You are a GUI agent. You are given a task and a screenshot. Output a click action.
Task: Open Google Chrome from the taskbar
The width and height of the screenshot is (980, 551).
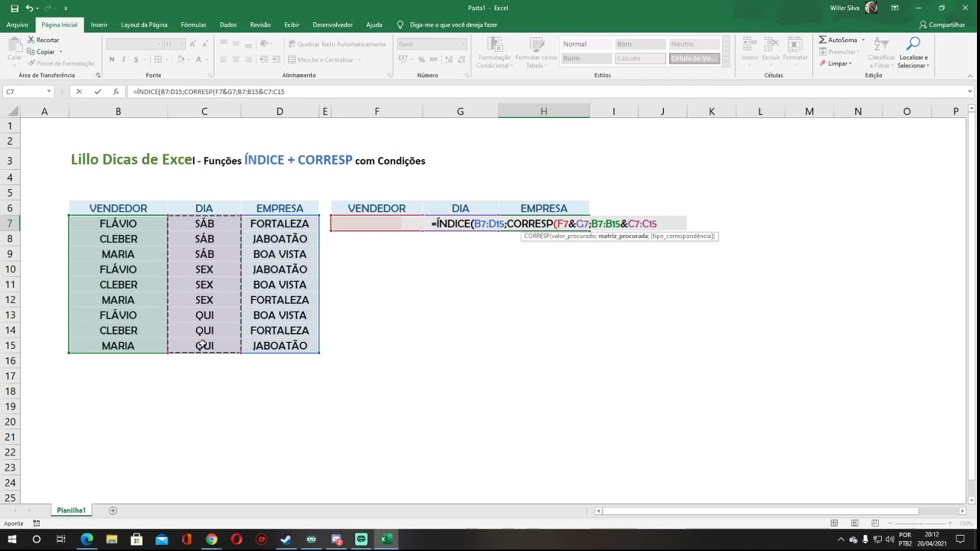click(211, 540)
